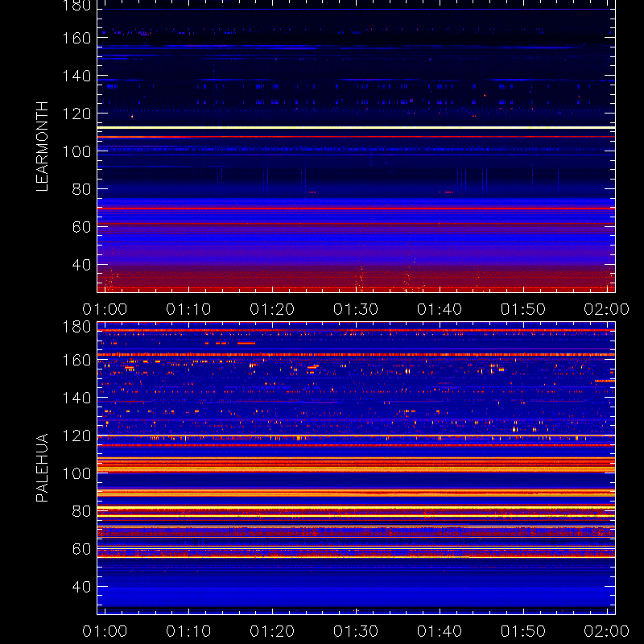This screenshot has width=644, height=644.
Task: Select 01:20 time label under the PALEHUA plot
Action: 272,631
